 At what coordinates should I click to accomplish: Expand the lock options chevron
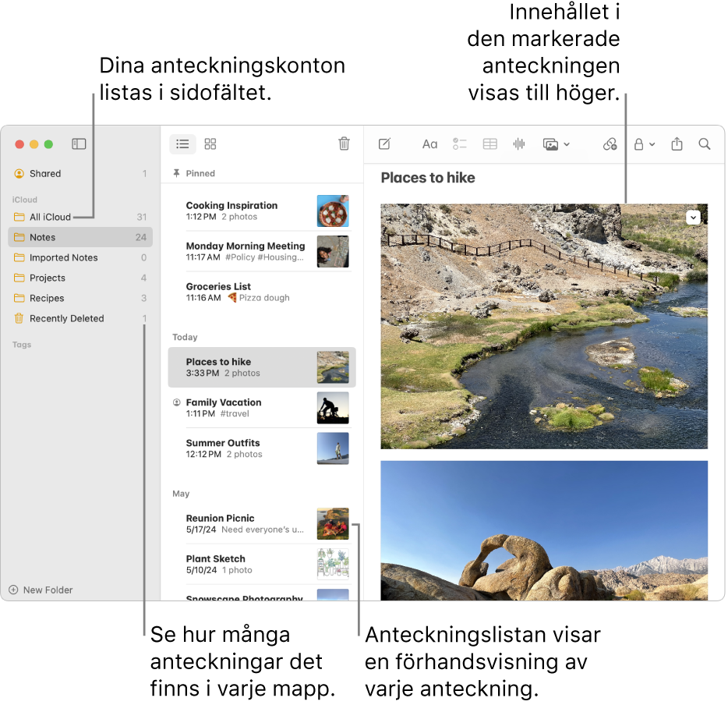pyautogui.click(x=652, y=144)
